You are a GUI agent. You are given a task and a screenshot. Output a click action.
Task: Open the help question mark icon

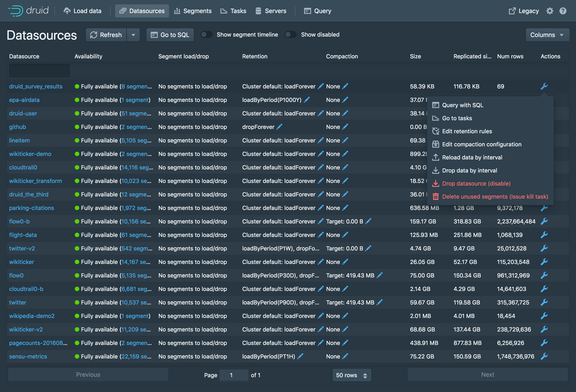coord(563,11)
